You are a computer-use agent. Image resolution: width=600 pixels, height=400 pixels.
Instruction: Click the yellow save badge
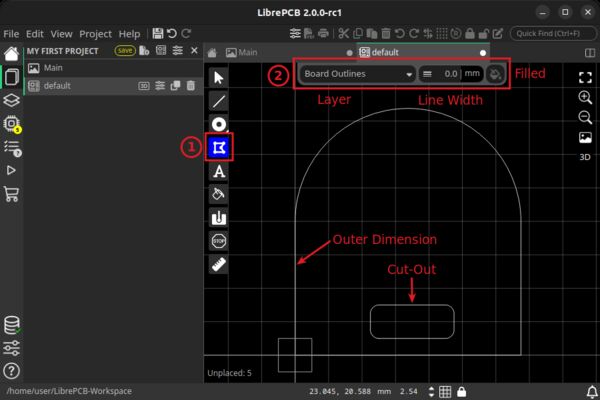[125, 51]
